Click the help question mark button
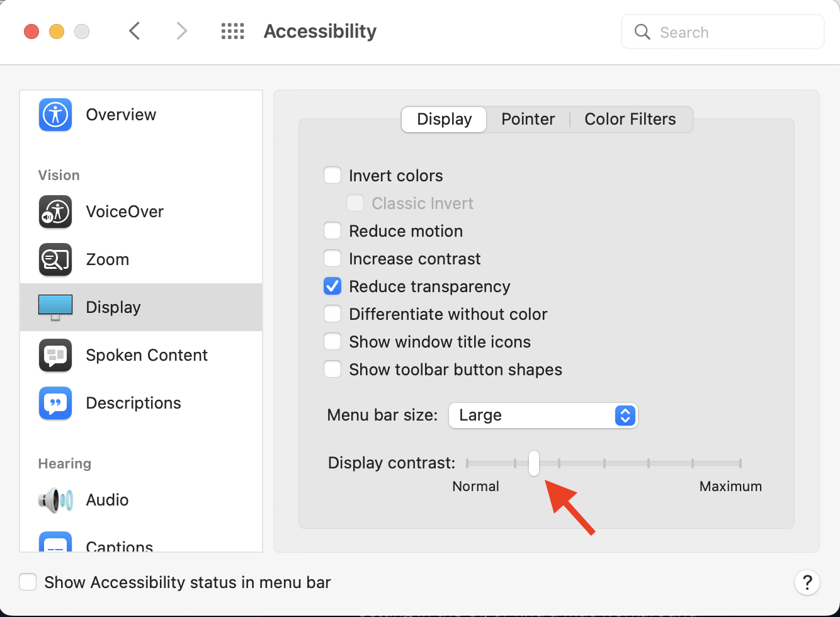The width and height of the screenshot is (840, 617). (808, 582)
